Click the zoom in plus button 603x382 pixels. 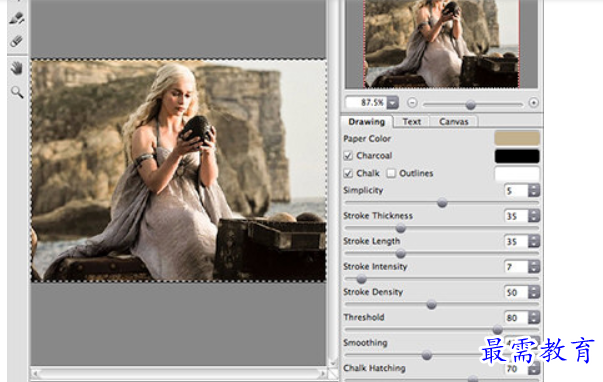(x=533, y=103)
